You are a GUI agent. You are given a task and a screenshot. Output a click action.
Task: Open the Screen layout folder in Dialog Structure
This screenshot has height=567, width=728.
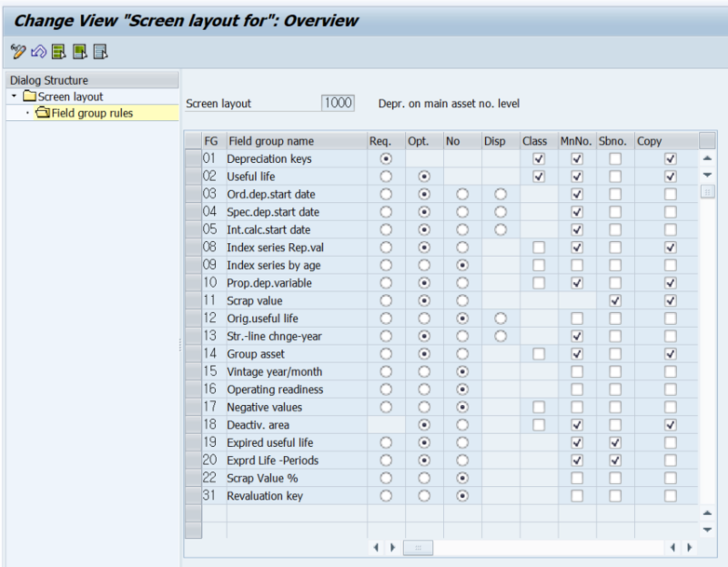click(63, 96)
